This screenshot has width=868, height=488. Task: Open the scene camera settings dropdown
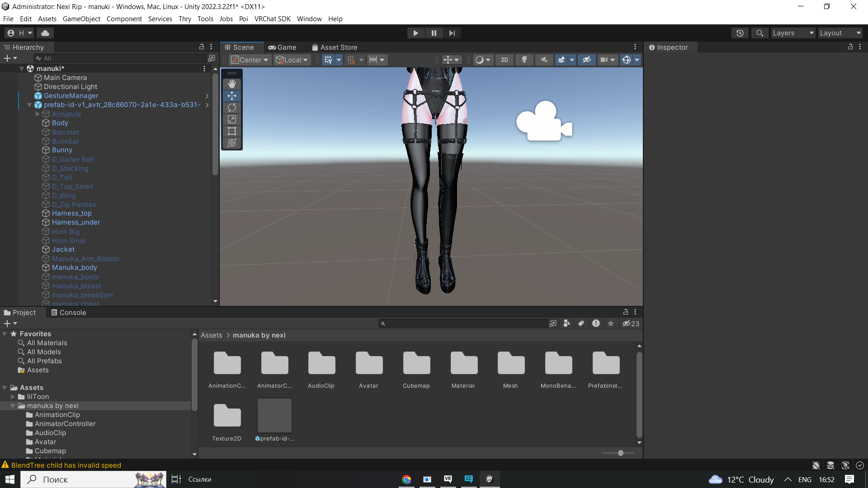(x=608, y=60)
